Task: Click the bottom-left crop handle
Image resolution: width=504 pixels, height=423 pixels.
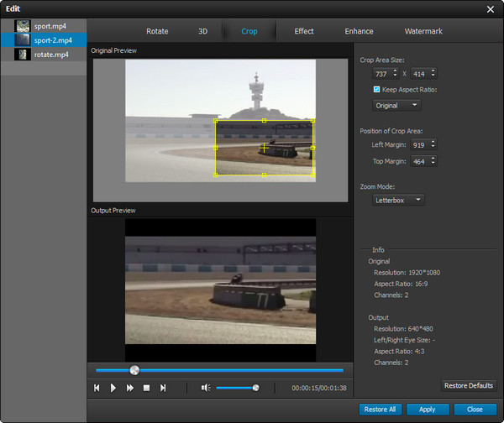Action: pyautogui.click(x=216, y=175)
